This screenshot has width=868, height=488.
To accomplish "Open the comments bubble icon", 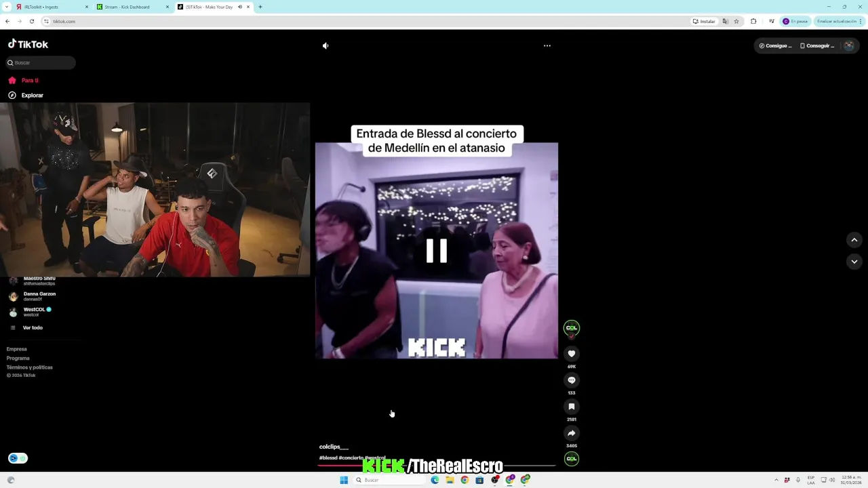I will 572,380.
